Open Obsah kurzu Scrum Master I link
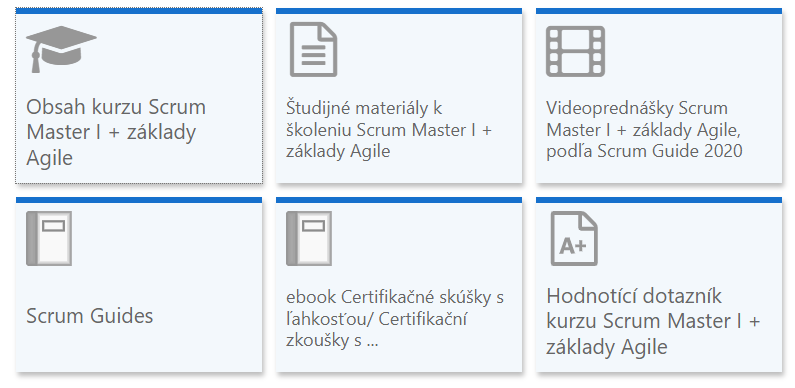This screenshot has height=388, width=795. click(117, 132)
